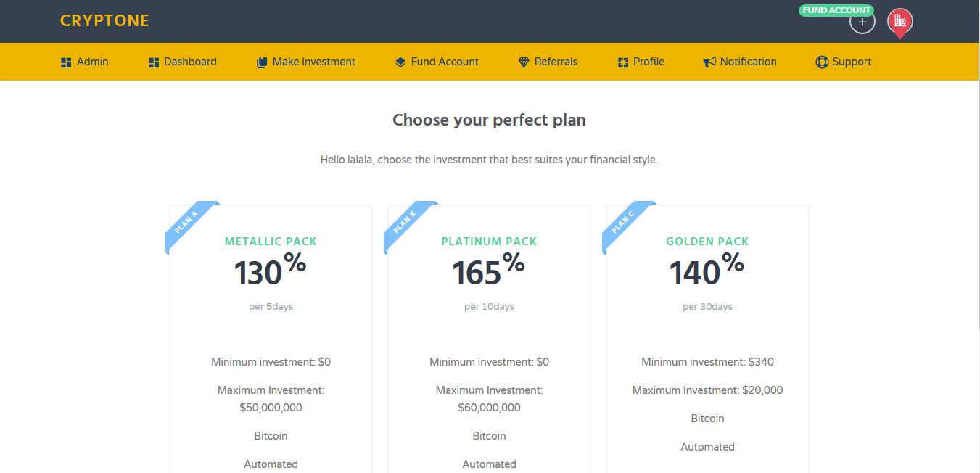Select the Golden Pack plan
Screen dimensions: 980x473
coord(707,241)
